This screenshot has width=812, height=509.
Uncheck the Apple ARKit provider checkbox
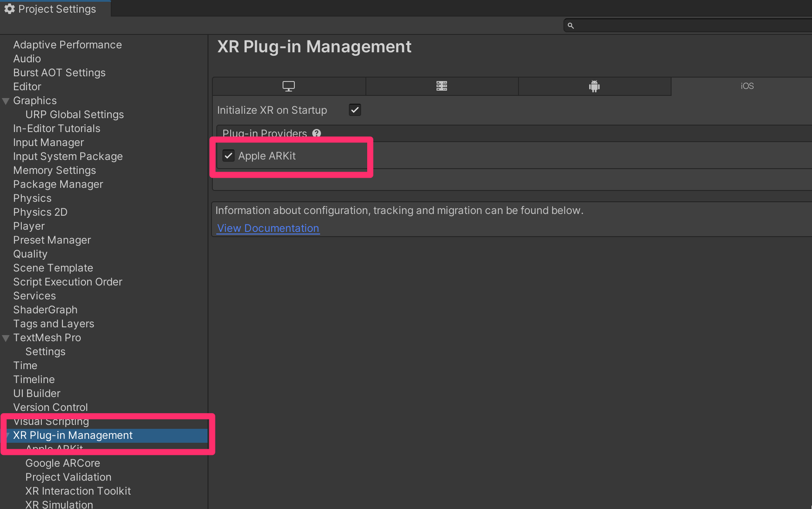[229, 156]
